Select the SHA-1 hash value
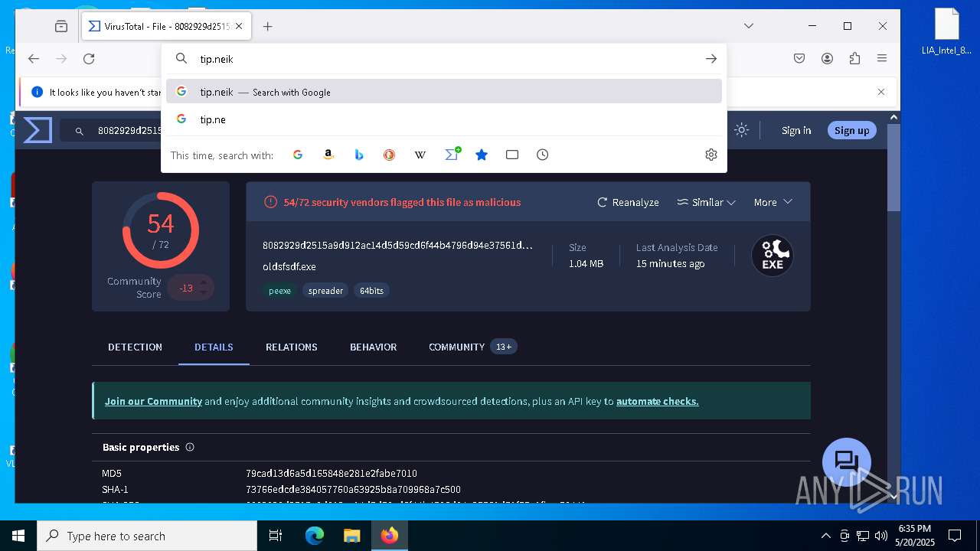The height and width of the screenshot is (551, 980). [353, 489]
